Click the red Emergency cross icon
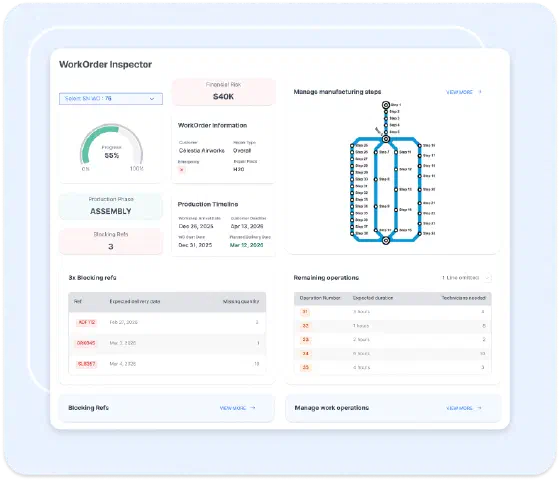The image size is (560, 481). click(182, 170)
